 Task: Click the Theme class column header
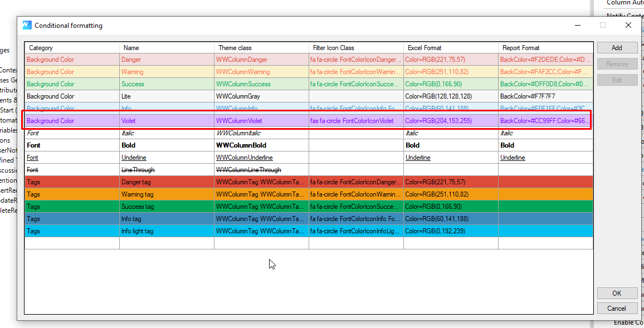[261, 48]
